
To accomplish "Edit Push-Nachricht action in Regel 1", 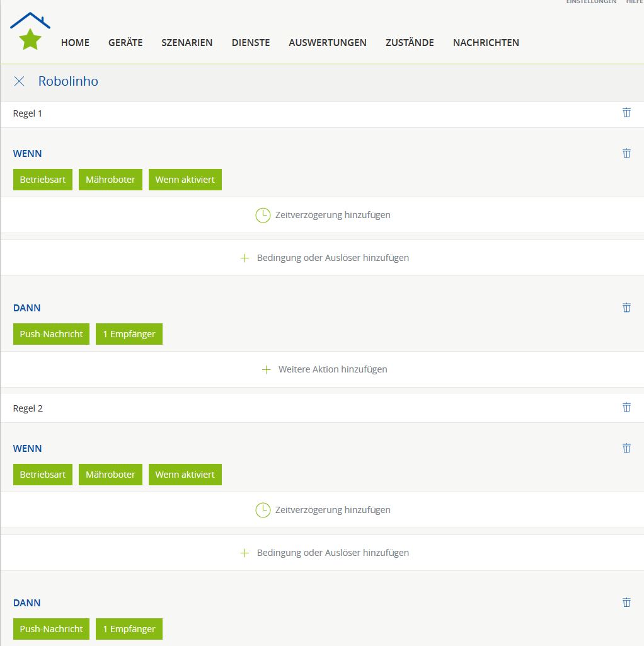I will (x=51, y=334).
